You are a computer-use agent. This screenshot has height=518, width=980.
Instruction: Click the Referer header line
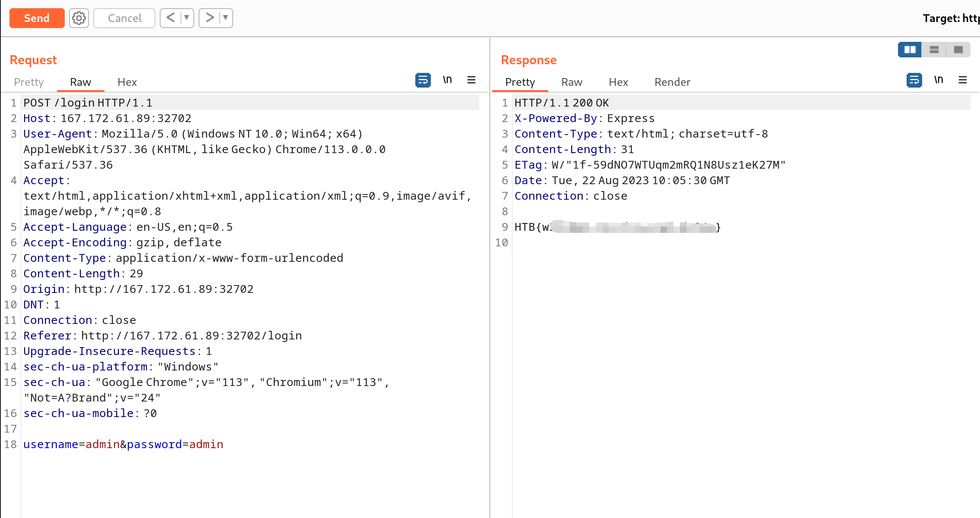[x=163, y=336]
